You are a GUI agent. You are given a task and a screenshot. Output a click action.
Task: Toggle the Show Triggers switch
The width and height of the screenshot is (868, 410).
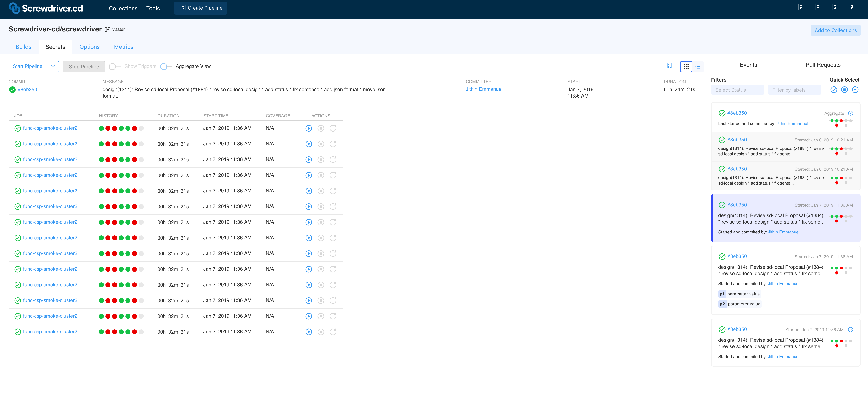pos(115,66)
